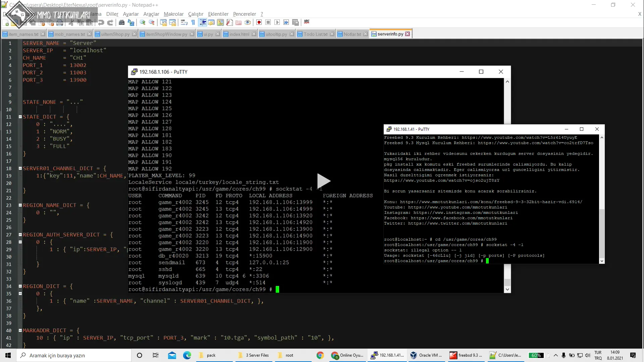The height and width of the screenshot is (362, 644).
Task: Click the Spell Check ABC toolbar icon
Action: (307, 22)
